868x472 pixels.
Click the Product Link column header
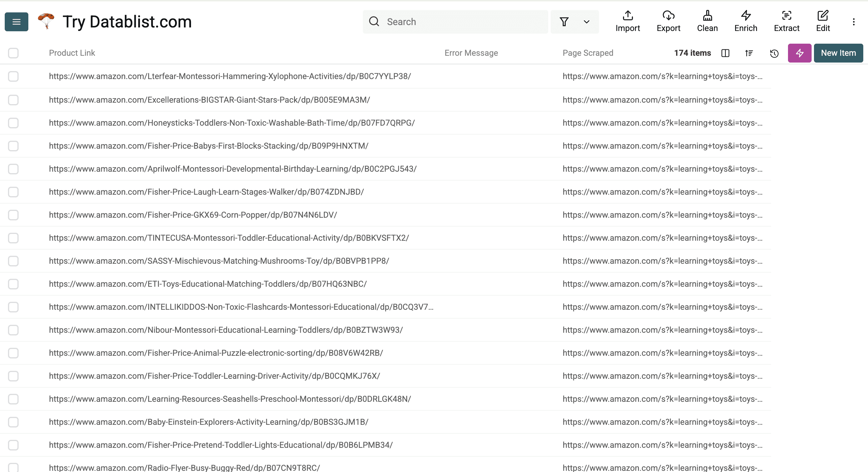(72, 53)
